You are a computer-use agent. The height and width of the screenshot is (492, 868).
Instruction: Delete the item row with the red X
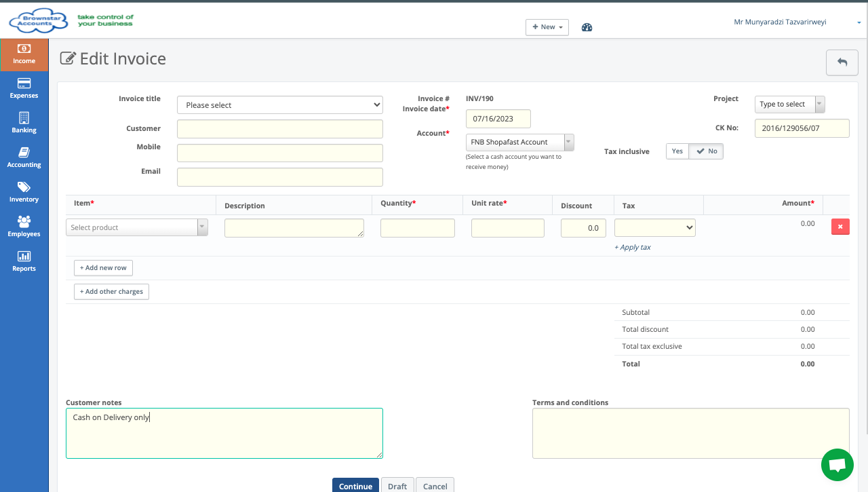(x=840, y=226)
